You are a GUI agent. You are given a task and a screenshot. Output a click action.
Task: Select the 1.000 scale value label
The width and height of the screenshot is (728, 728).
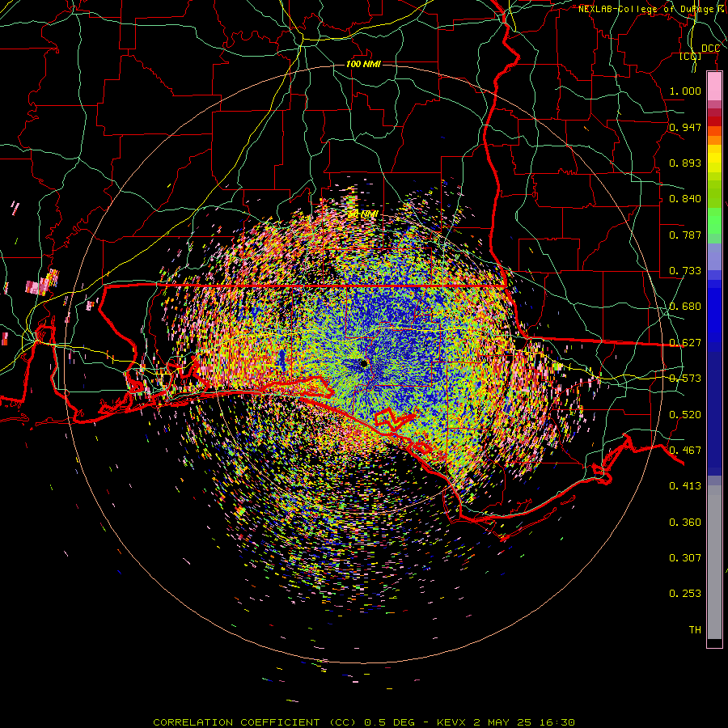click(x=685, y=91)
